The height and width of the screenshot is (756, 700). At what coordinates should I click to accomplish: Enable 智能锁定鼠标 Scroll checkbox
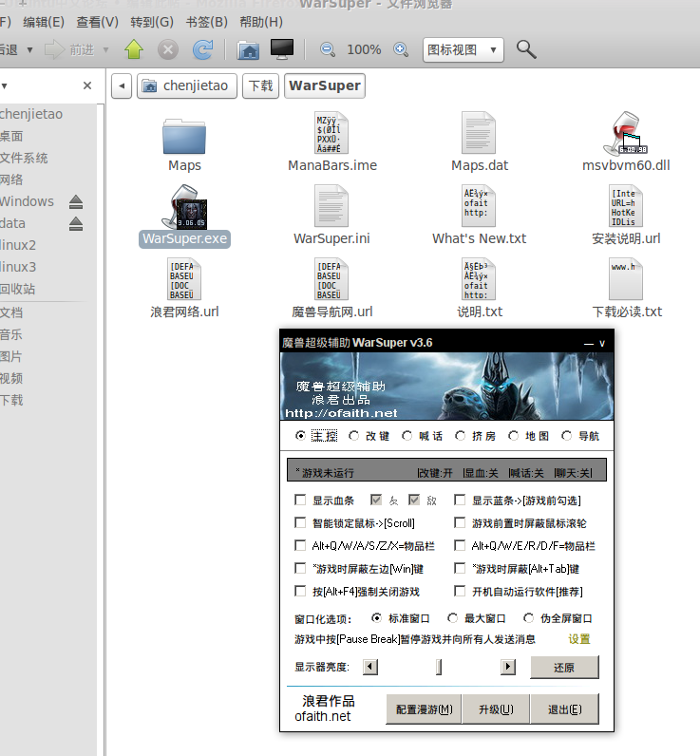point(300,522)
